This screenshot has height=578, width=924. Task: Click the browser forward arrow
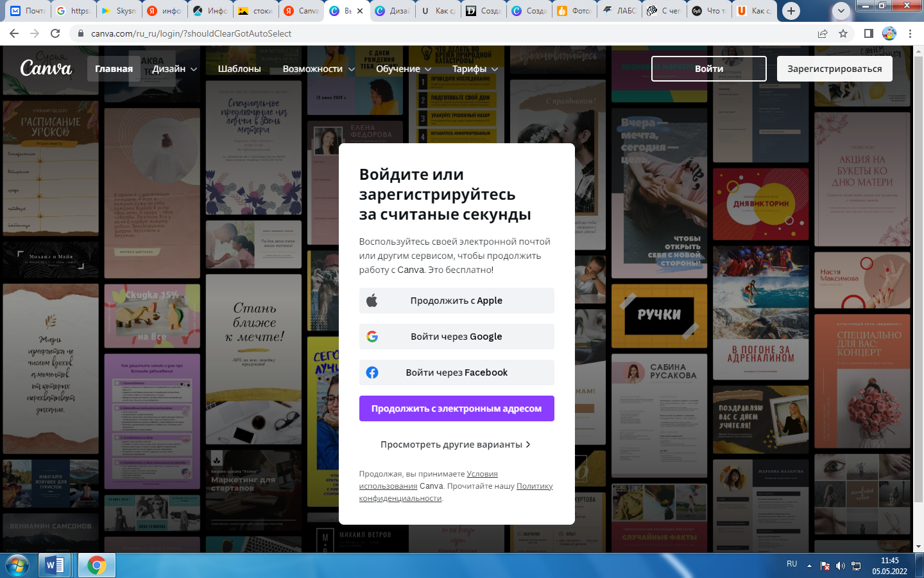coord(35,33)
